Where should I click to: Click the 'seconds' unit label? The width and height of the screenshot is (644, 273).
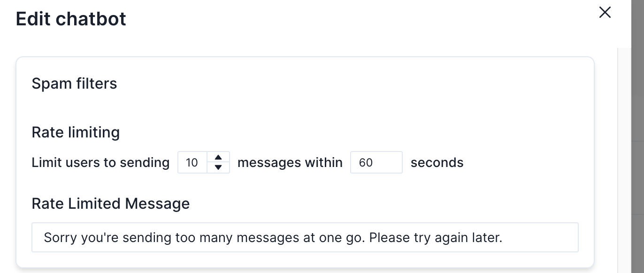click(437, 163)
